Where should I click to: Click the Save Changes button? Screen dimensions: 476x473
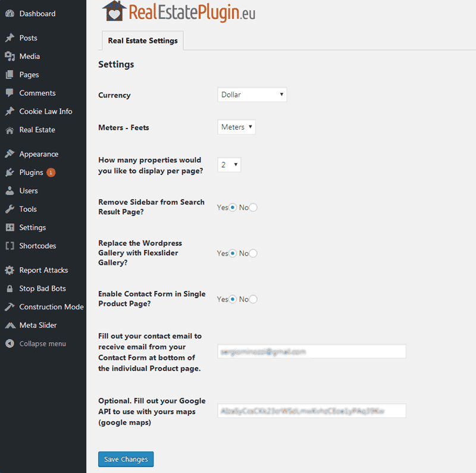pyautogui.click(x=126, y=459)
